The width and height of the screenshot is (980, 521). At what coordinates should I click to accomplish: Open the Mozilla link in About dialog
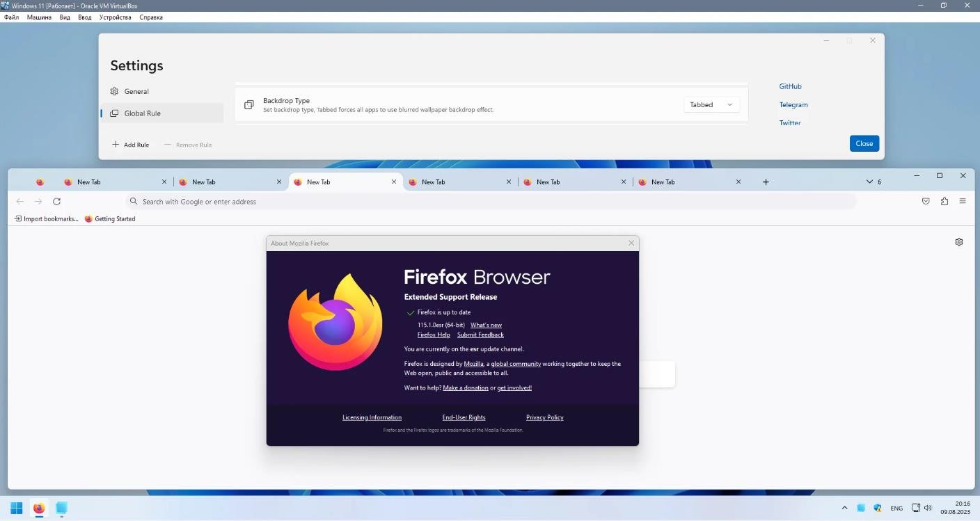click(x=473, y=364)
